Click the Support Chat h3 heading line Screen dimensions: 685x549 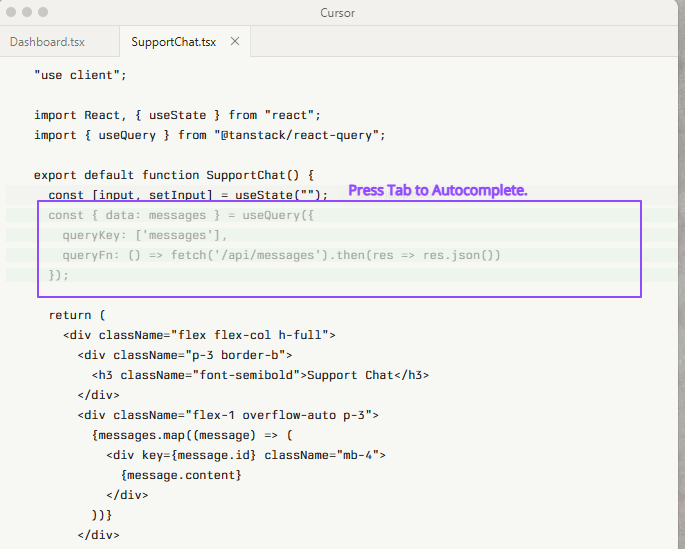coord(260,375)
